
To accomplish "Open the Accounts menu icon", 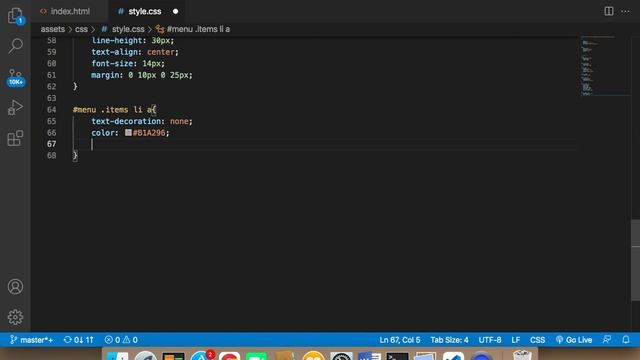I will coord(16,287).
